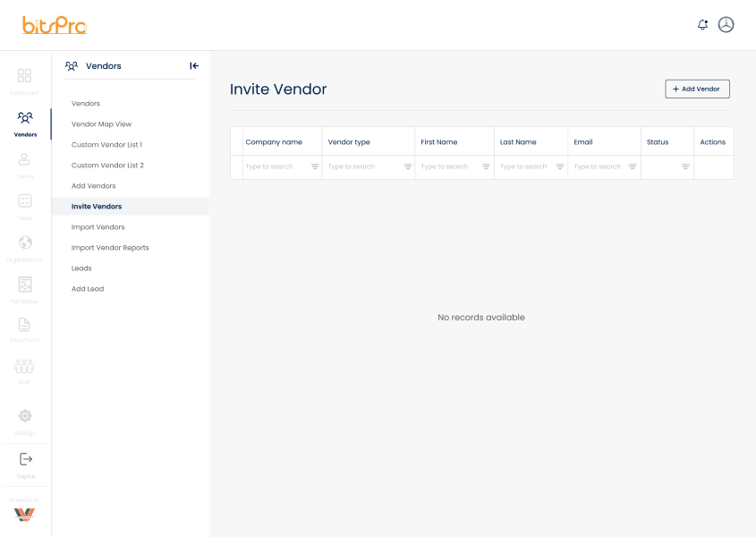Open Staff sidebar icon

click(x=24, y=367)
